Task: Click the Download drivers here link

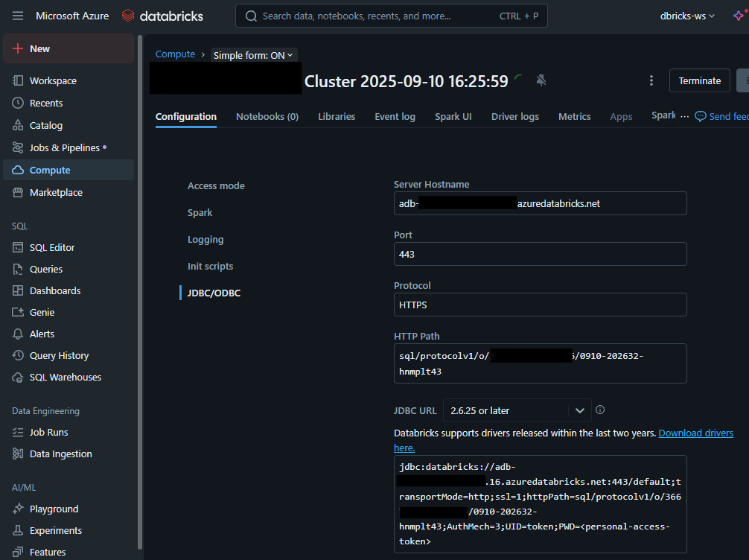Action: 695,433
